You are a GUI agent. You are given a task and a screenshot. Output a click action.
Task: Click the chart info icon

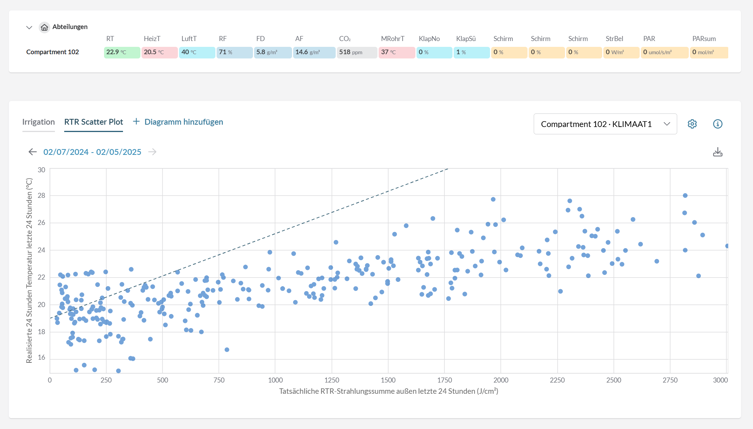point(717,124)
